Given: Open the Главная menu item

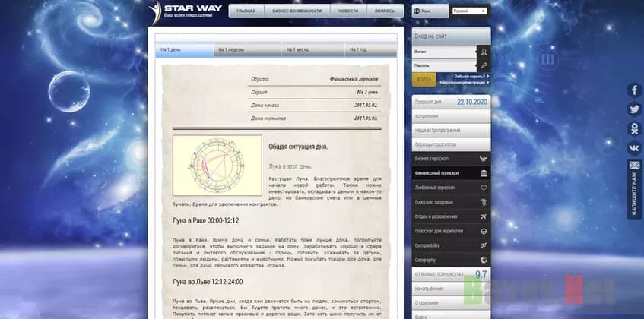Looking at the screenshot, I should [246, 11].
